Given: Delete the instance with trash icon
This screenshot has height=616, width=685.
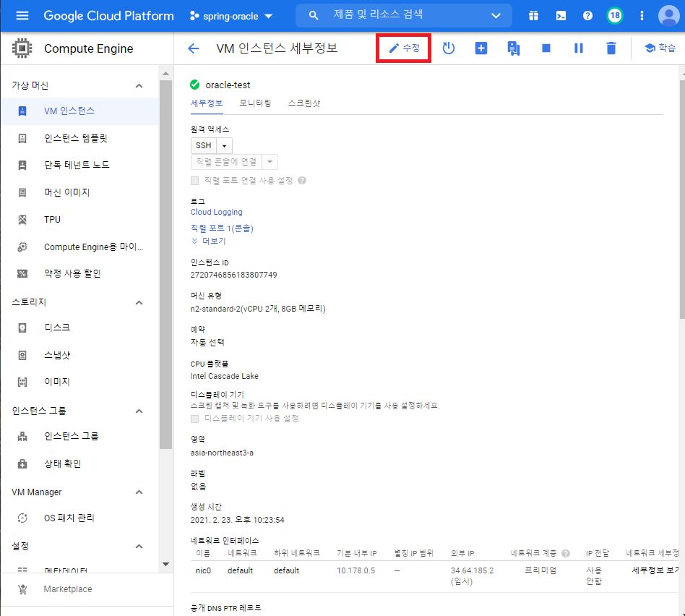Looking at the screenshot, I should 611,48.
